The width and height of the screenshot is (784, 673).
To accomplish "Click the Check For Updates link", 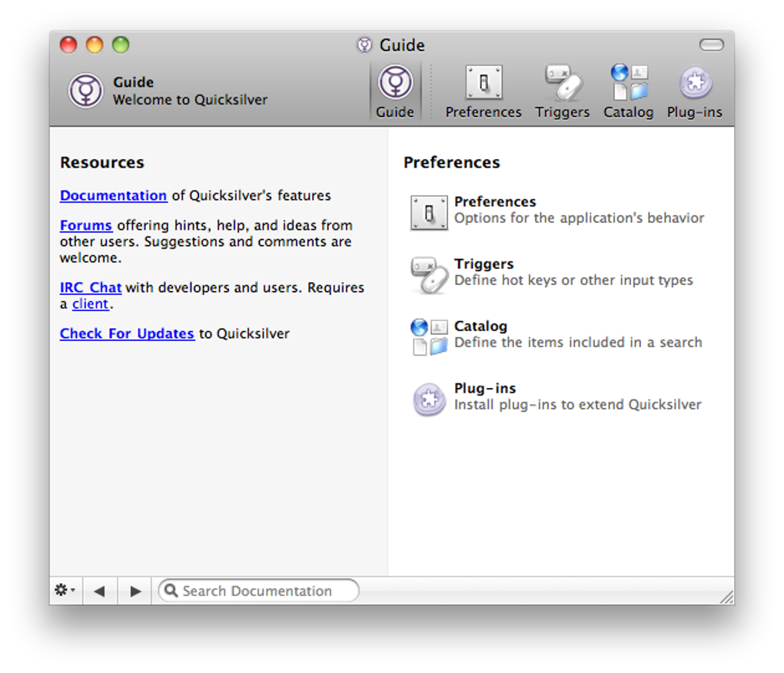I will (127, 333).
